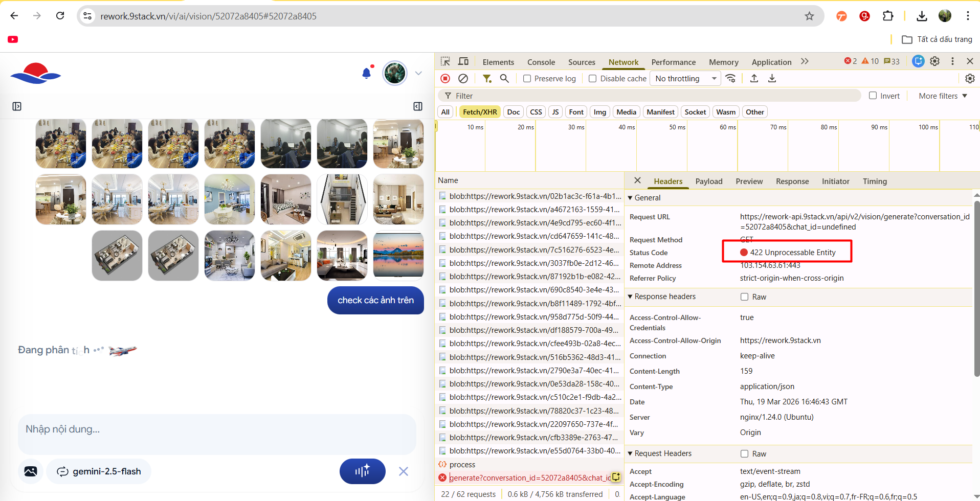This screenshot has height=501, width=980.
Task: Collapse the Response headers section
Action: coord(631,297)
